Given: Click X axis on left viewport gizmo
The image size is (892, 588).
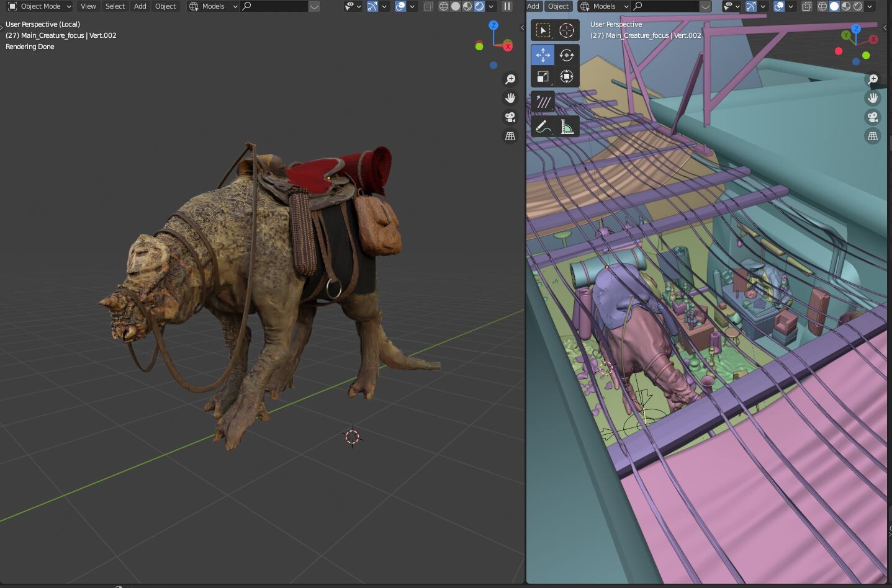Looking at the screenshot, I should coord(508,47).
